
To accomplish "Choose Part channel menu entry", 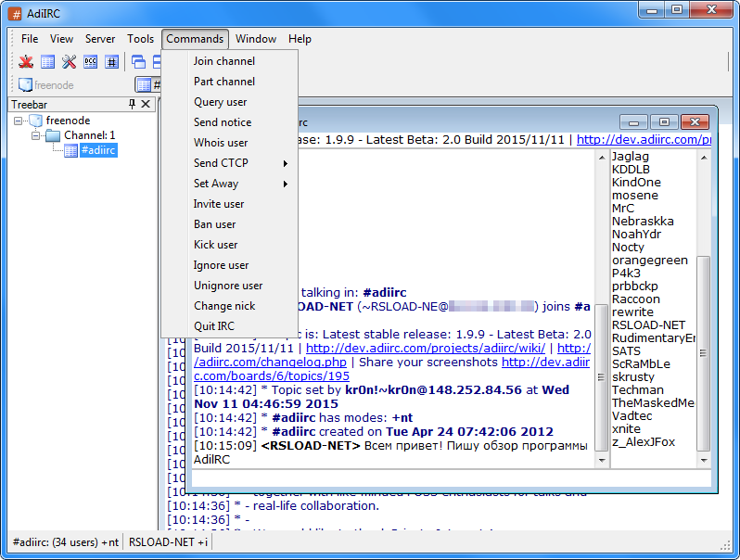I will click(230, 82).
